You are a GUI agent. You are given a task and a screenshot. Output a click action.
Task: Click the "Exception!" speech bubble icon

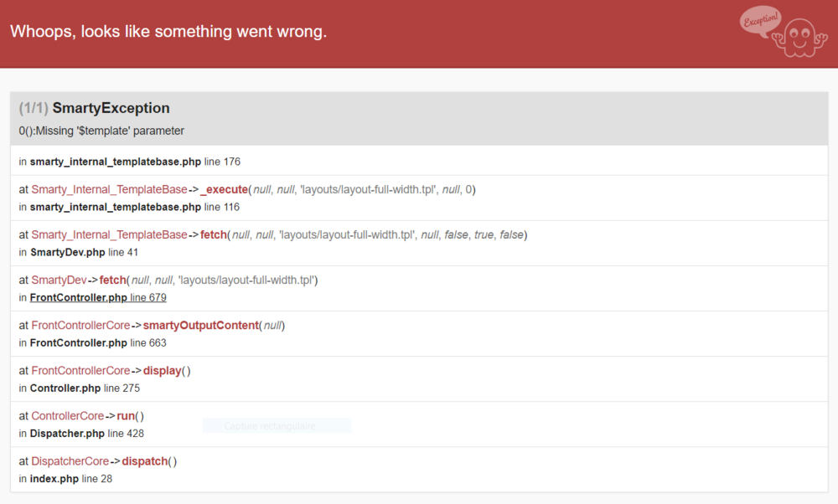point(759,20)
